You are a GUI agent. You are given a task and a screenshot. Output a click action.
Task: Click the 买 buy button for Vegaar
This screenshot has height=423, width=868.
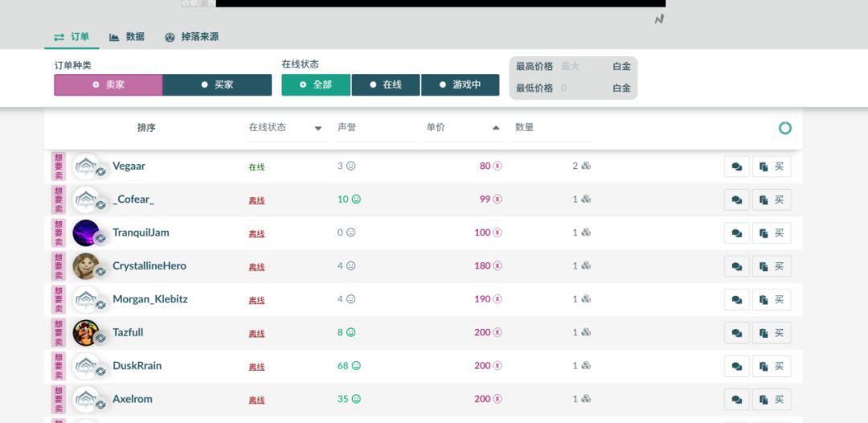tap(772, 166)
